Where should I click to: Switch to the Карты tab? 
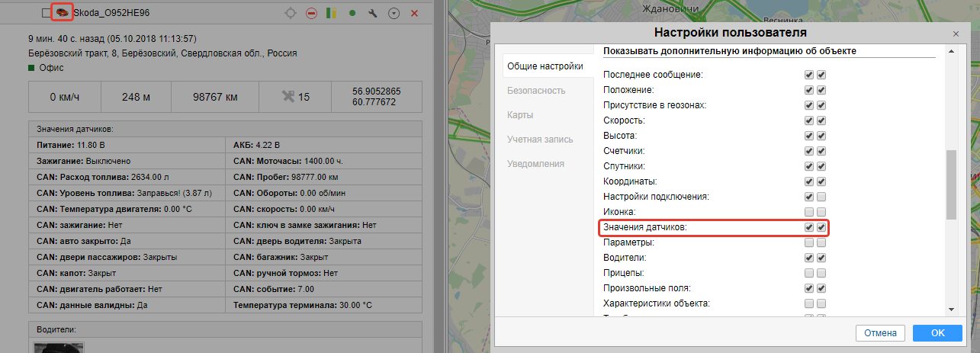(x=520, y=114)
